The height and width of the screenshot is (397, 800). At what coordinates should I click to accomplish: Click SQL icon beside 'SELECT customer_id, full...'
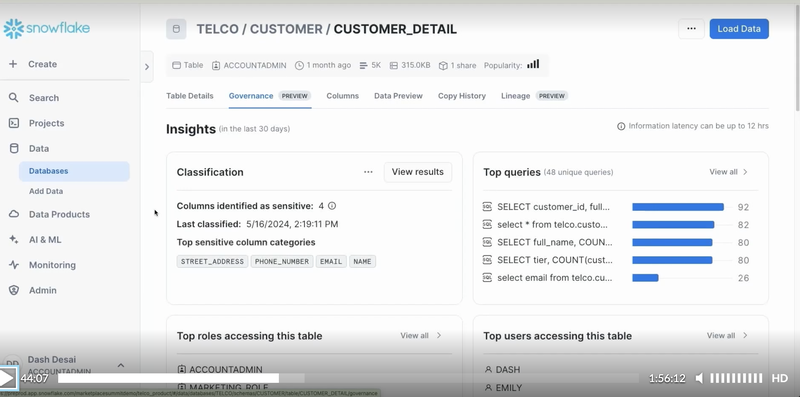pyautogui.click(x=487, y=207)
